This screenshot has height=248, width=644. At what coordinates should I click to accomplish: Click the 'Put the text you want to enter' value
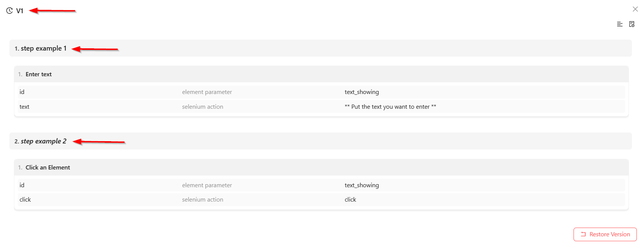click(390, 107)
